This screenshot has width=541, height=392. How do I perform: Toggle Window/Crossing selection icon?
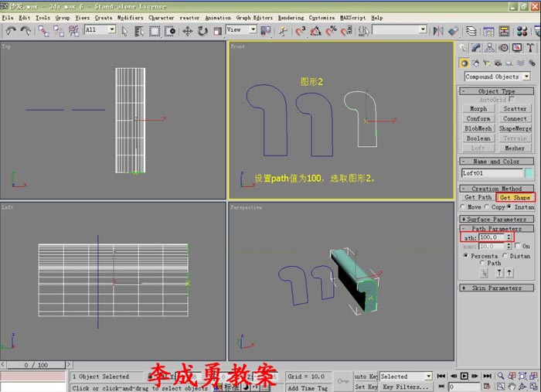[169, 32]
